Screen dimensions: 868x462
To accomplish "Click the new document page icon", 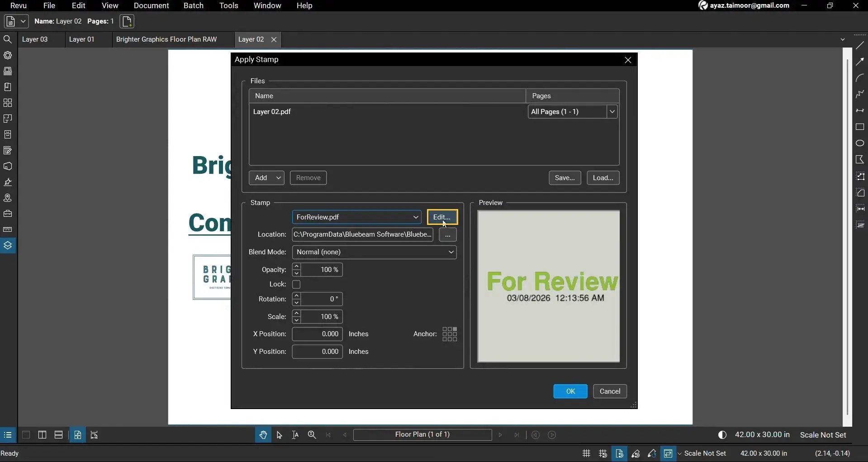I will pyautogui.click(x=127, y=21).
